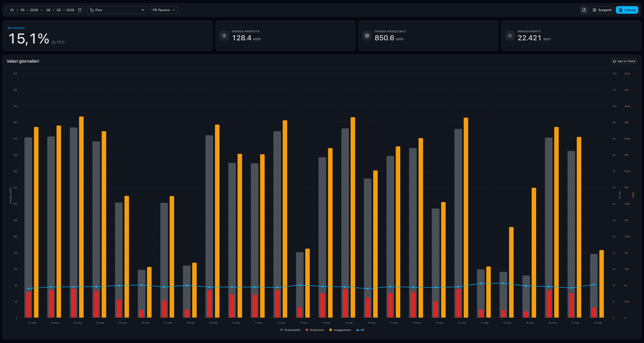Click the 15,1% PR value
The width and height of the screenshot is (644, 343).
[29, 39]
